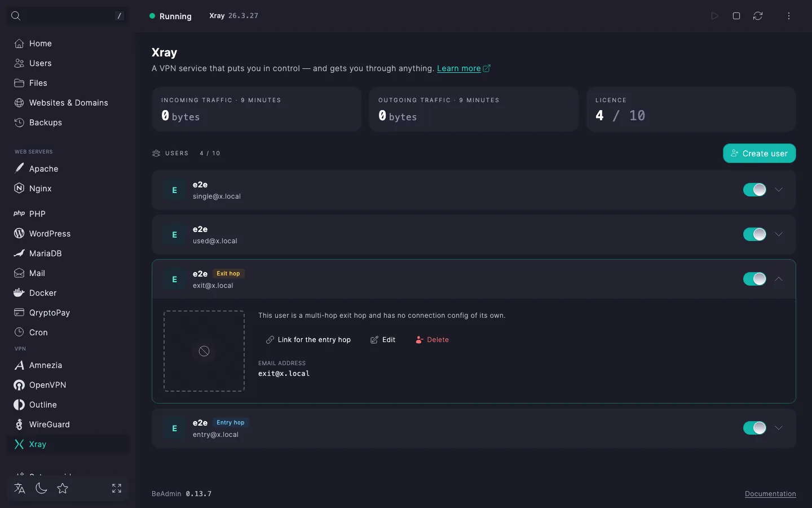Click the restart service refresh icon
The width and height of the screenshot is (812, 508).
[x=758, y=16]
